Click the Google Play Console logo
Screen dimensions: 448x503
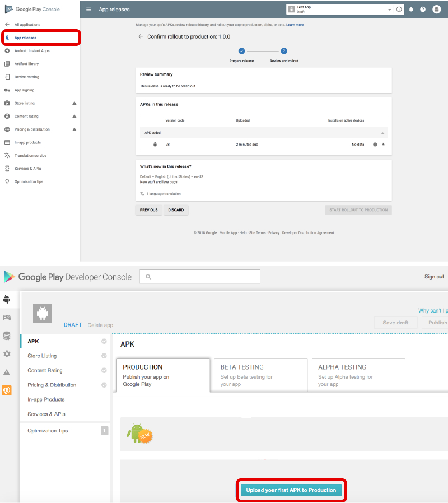pyautogui.click(x=32, y=10)
